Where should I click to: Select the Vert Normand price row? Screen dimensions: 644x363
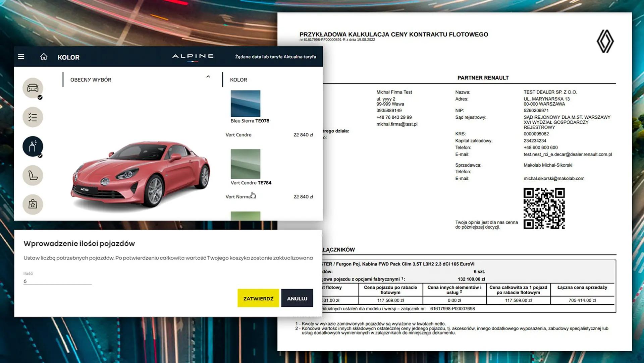(x=269, y=197)
